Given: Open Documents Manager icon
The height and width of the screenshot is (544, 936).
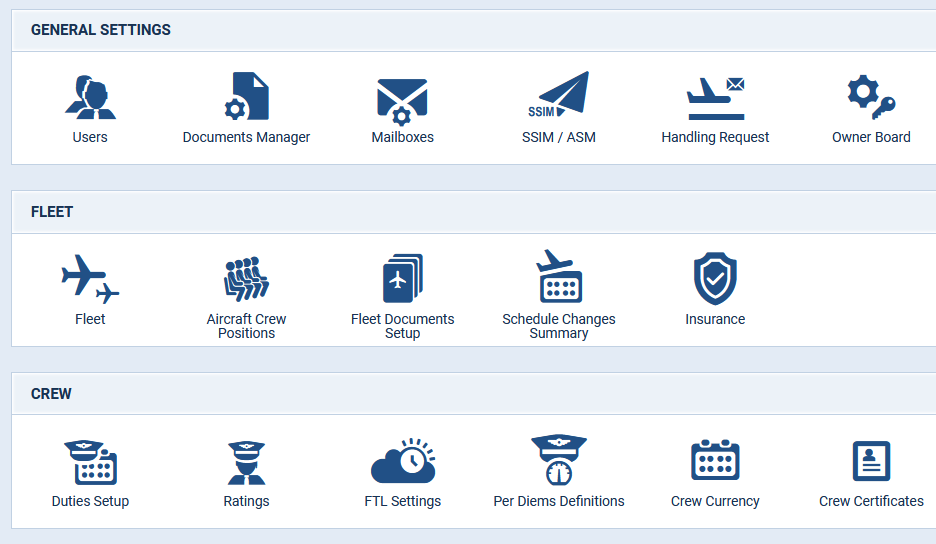Looking at the screenshot, I should 247,96.
